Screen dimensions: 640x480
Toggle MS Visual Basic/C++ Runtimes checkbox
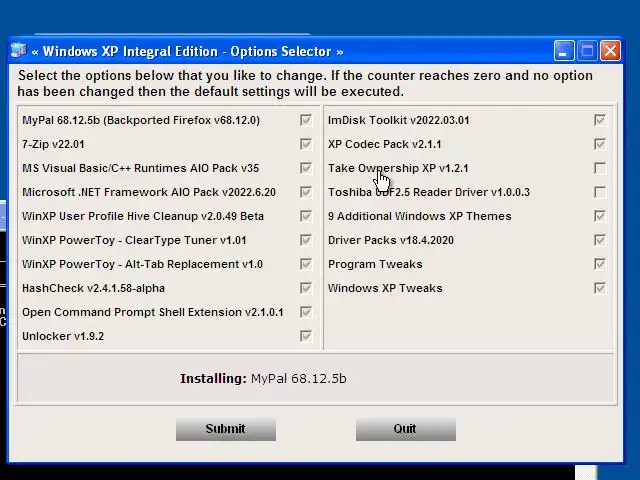click(x=306, y=168)
